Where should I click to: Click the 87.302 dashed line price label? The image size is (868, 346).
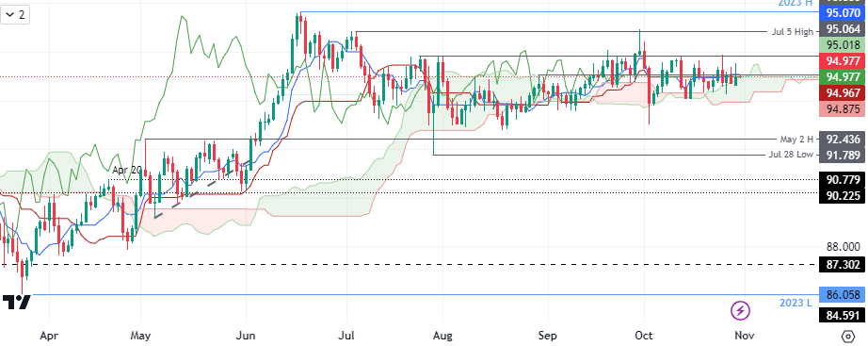coord(842,265)
